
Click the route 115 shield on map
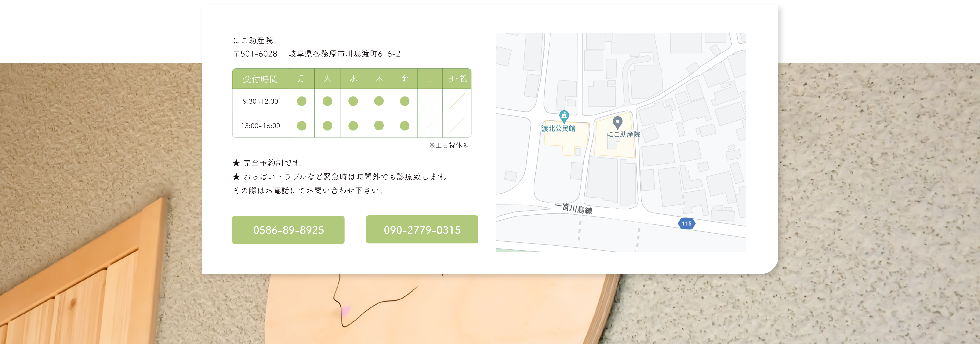pos(686,223)
